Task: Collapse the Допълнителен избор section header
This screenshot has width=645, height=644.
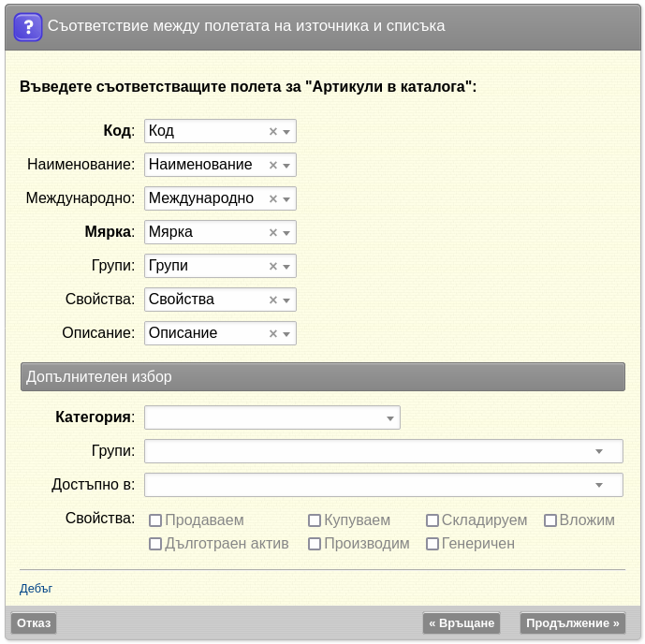Action: [323, 377]
